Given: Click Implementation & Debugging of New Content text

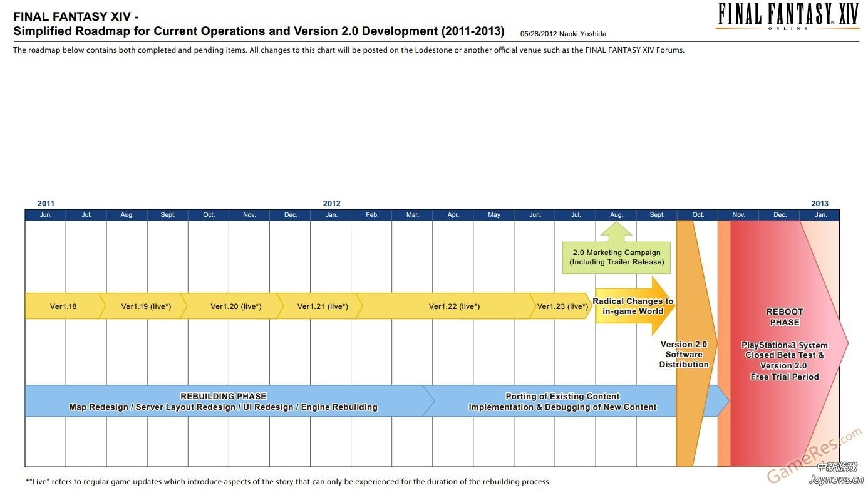Looking at the screenshot, I should tap(562, 407).
